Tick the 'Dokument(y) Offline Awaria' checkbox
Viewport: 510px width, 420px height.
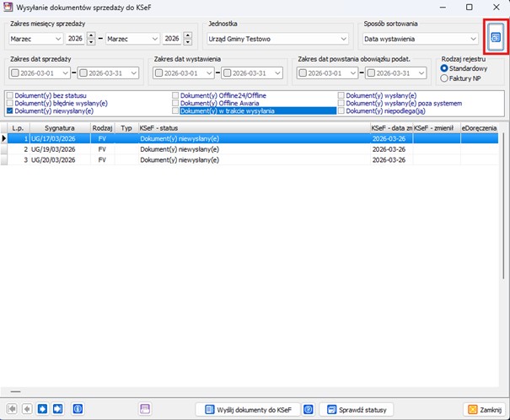(176, 104)
